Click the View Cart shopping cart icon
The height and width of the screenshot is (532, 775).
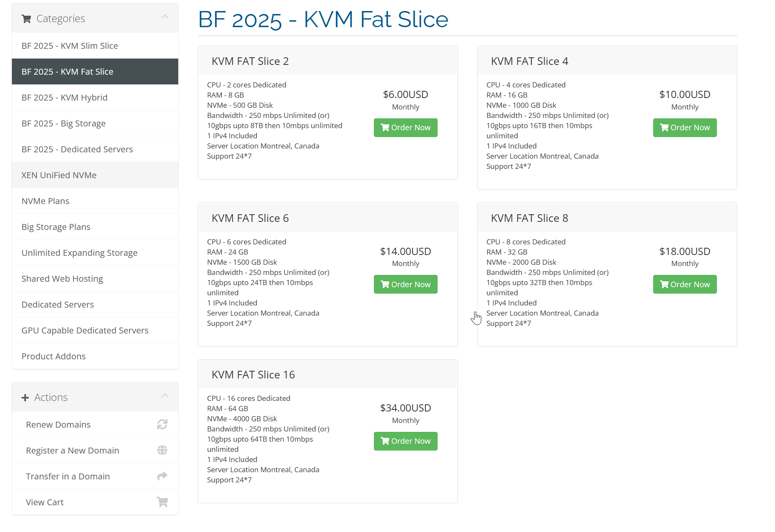[162, 502]
